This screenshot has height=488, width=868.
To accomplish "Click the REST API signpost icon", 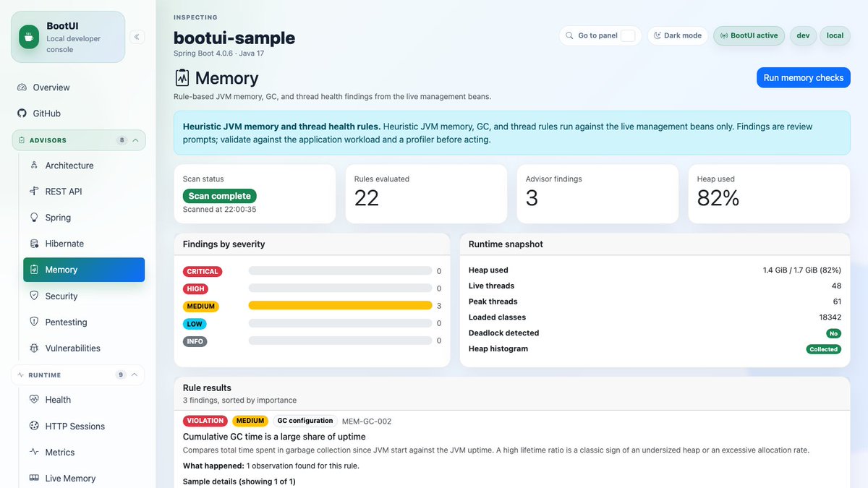I will [34, 192].
